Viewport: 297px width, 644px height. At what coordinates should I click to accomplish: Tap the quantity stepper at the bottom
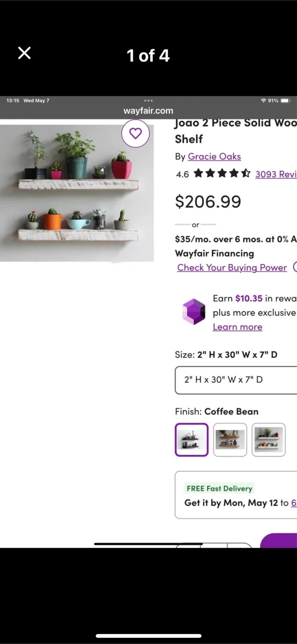pyautogui.click(x=214, y=545)
